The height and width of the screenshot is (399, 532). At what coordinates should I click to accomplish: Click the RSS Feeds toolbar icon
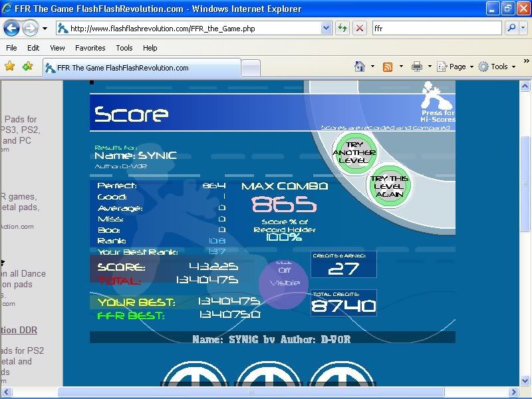pos(387,66)
